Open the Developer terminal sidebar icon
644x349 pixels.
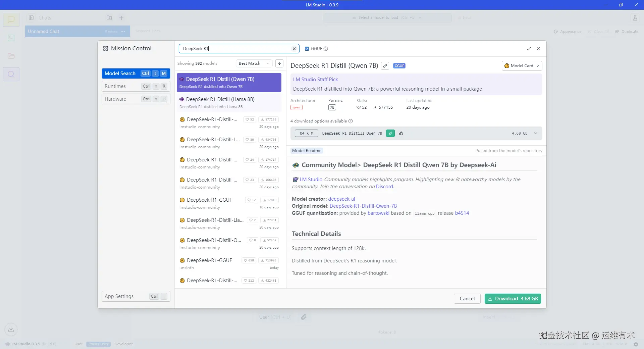[11, 38]
